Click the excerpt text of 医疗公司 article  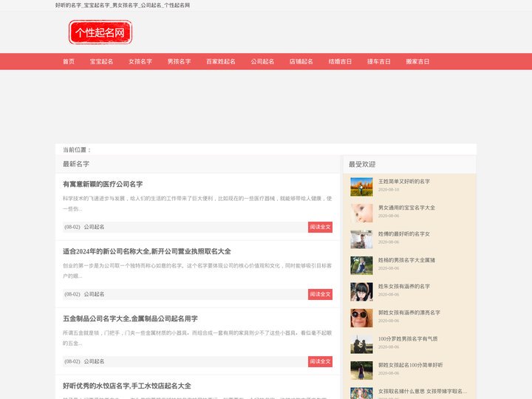(x=197, y=204)
